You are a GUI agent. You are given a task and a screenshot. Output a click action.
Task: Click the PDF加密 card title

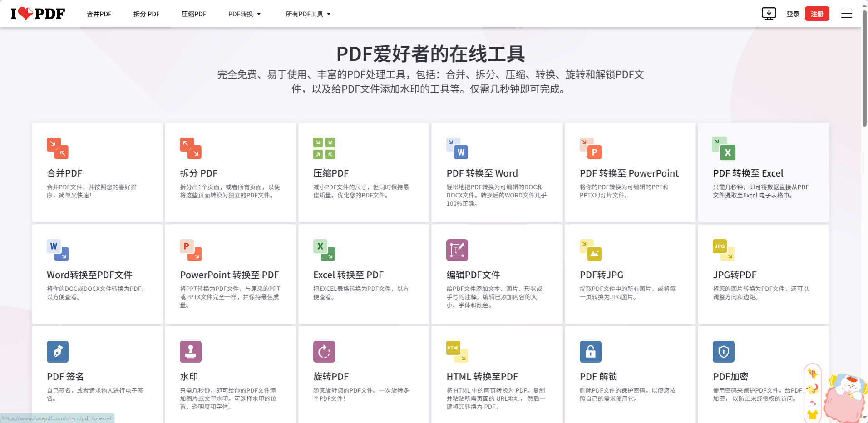pyautogui.click(x=730, y=377)
